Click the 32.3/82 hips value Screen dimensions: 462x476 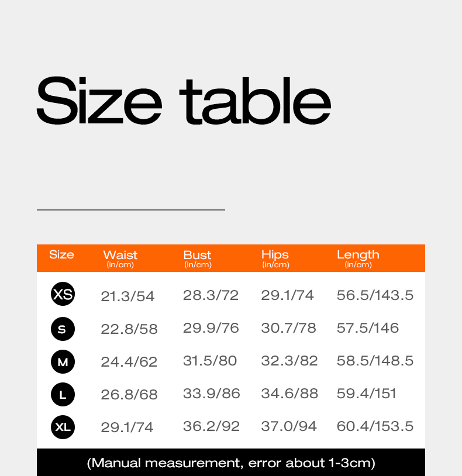(289, 361)
